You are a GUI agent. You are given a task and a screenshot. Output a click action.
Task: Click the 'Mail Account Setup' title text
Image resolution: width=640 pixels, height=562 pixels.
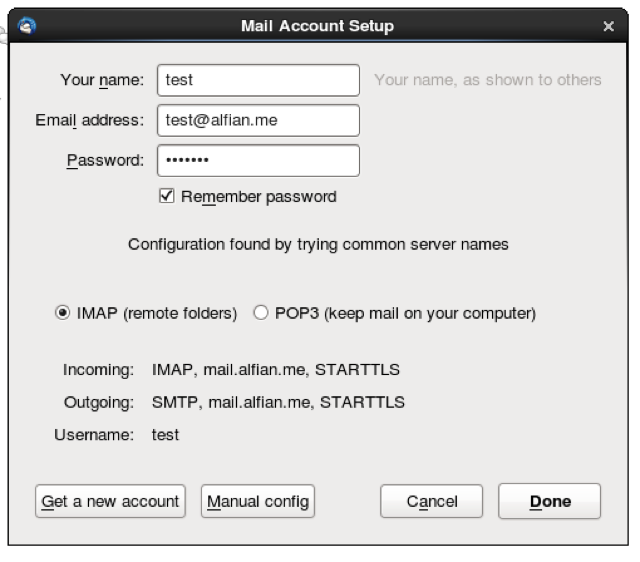pyautogui.click(x=318, y=26)
